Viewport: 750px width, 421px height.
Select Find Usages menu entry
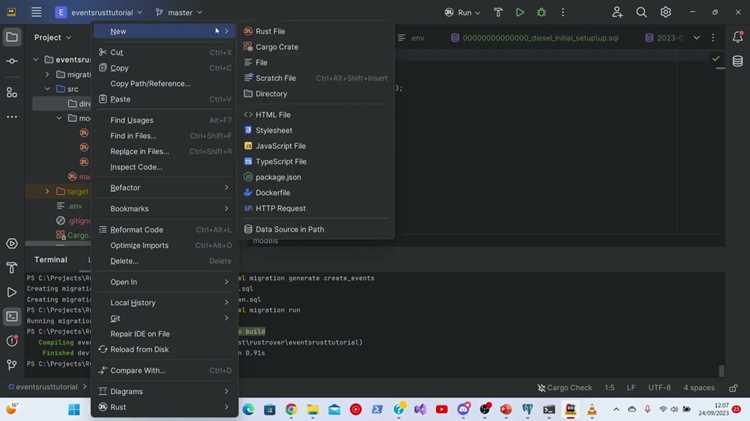(165, 120)
